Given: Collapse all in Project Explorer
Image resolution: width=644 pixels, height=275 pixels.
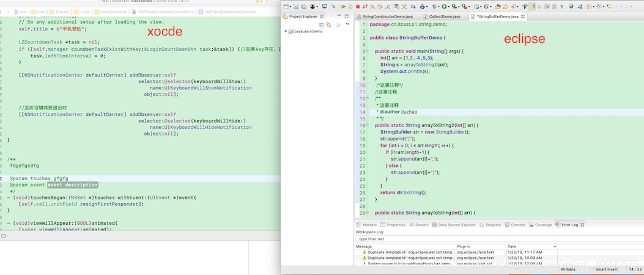Looking at the screenshot, I should tap(322, 25).
